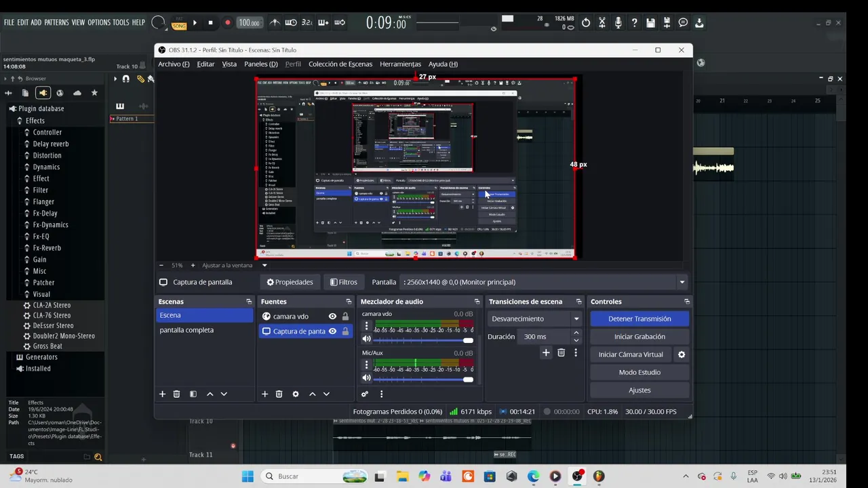Open the Windows Start menu

[x=248, y=476]
